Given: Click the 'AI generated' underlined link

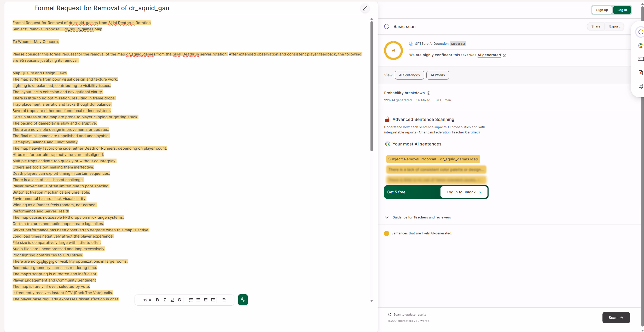Looking at the screenshot, I should [x=489, y=55].
